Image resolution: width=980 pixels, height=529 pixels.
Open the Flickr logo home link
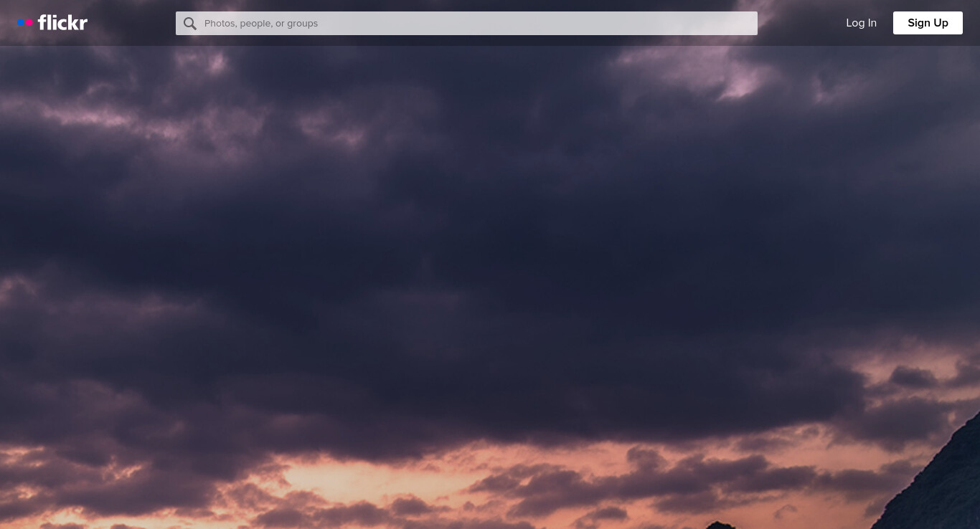pos(52,23)
